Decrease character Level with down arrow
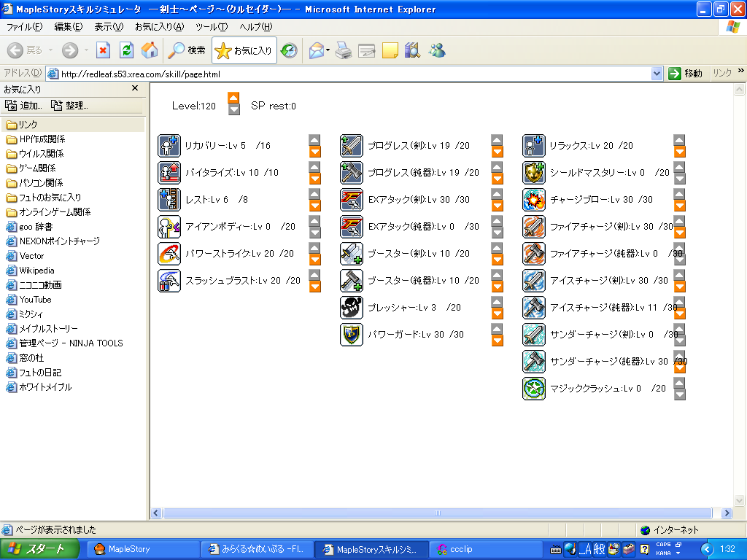The image size is (747, 560). pyautogui.click(x=233, y=109)
